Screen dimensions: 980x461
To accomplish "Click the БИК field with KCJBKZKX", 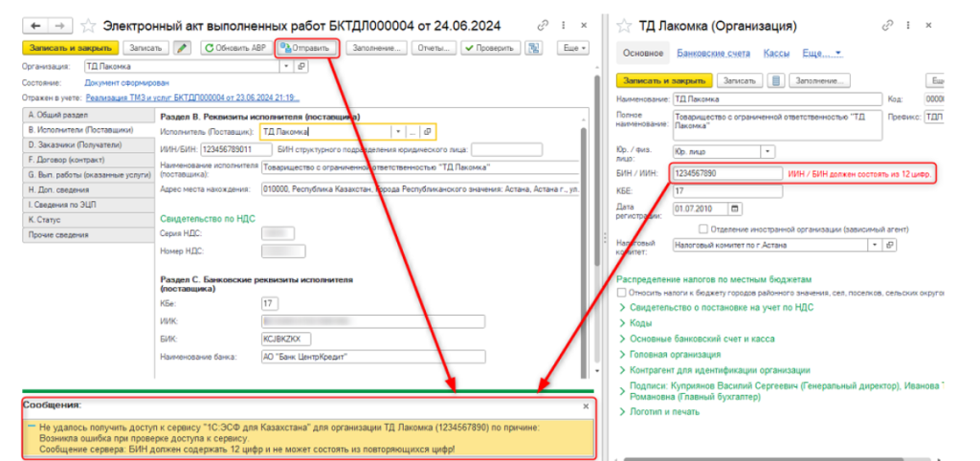I will 286,339.
